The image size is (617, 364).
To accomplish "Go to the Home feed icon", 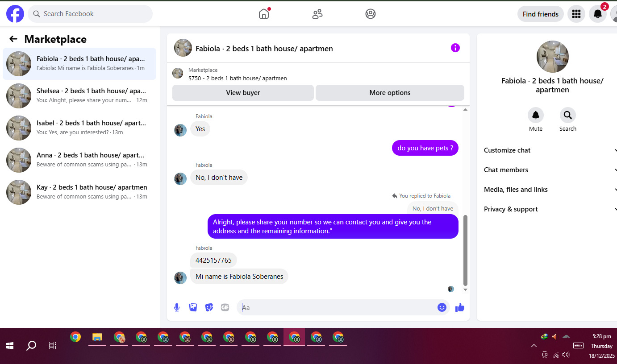I will pos(264,14).
